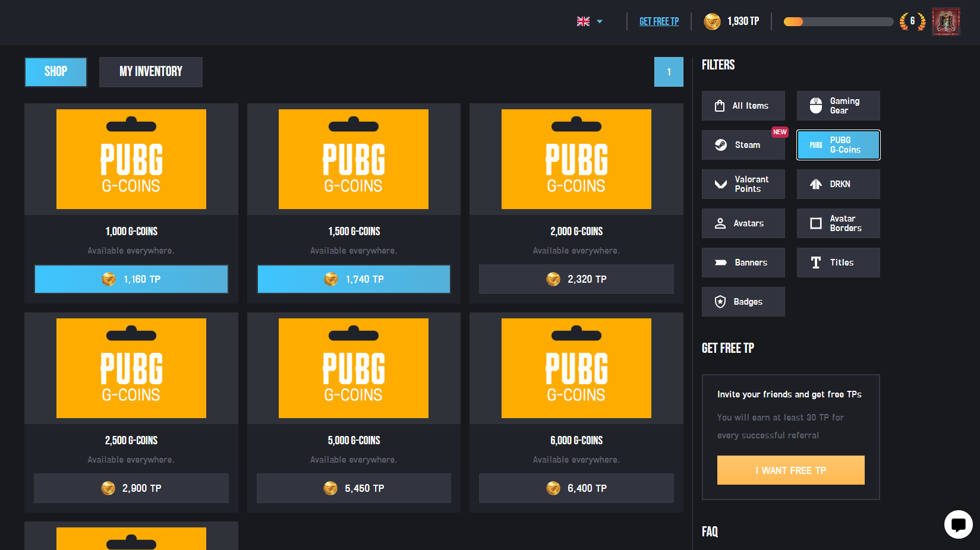Select the Avatar Borders filter
The image size is (980, 550).
pos(839,223)
